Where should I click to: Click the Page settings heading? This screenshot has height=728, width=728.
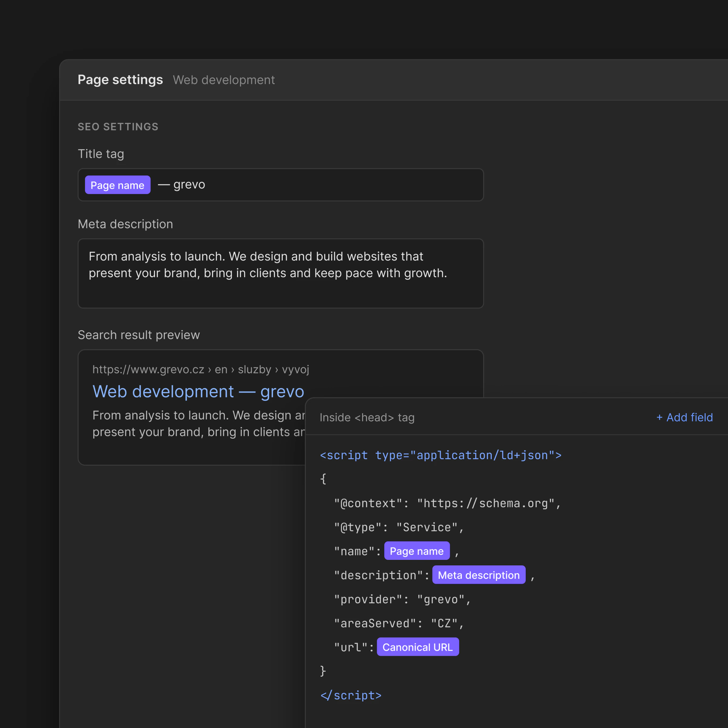pos(120,79)
